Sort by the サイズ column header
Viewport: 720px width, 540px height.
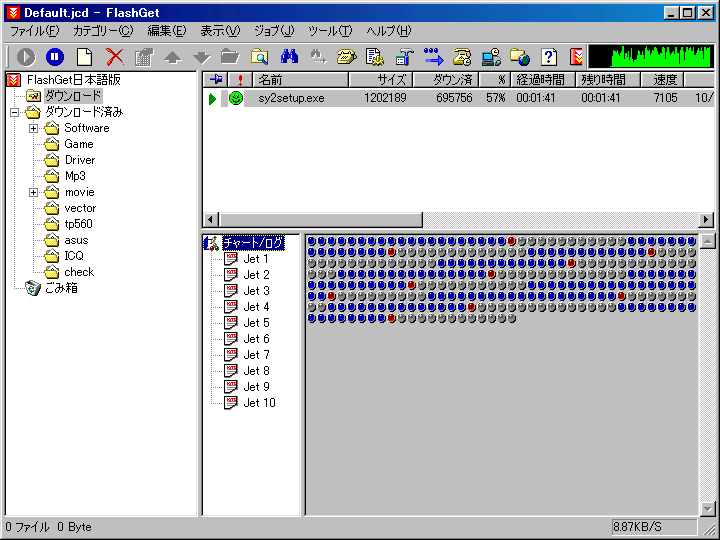pyautogui.click(x=381, y=80)
